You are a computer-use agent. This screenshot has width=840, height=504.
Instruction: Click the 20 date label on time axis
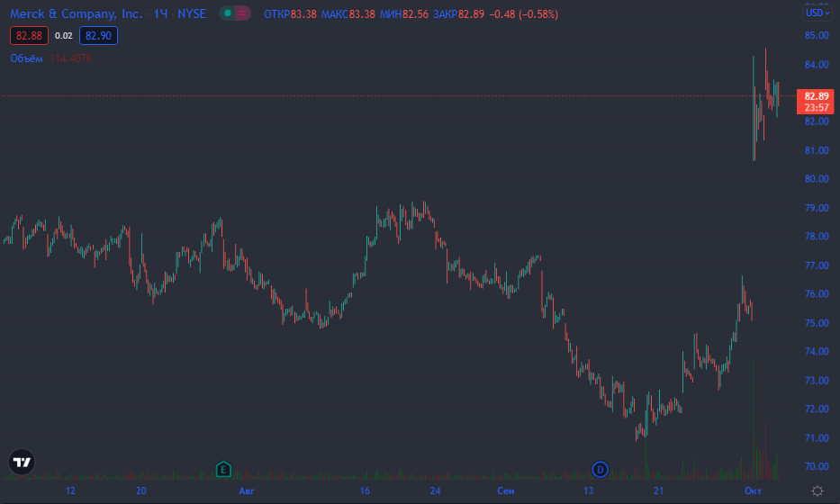click(x=140, y=490)
